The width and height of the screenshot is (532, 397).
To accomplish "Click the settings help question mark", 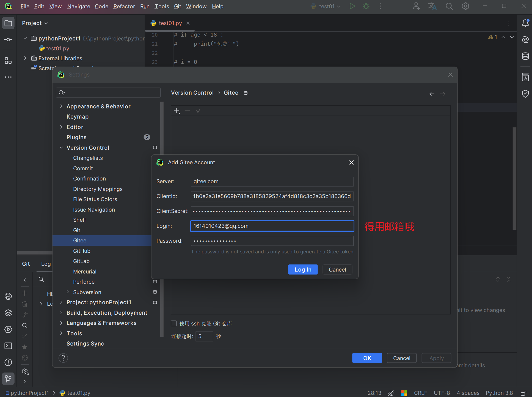I will pos(63,358).
